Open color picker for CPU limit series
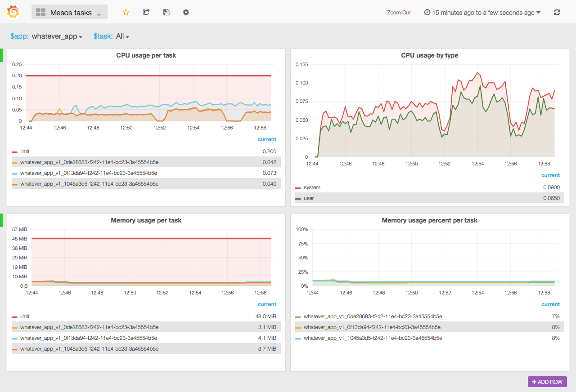Image resolution: width=576 pixels, height=392 pixels. point(14,152)
